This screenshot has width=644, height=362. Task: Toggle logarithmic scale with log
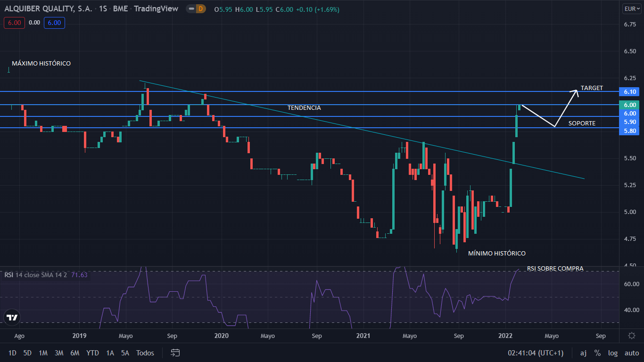click(613, 353)
